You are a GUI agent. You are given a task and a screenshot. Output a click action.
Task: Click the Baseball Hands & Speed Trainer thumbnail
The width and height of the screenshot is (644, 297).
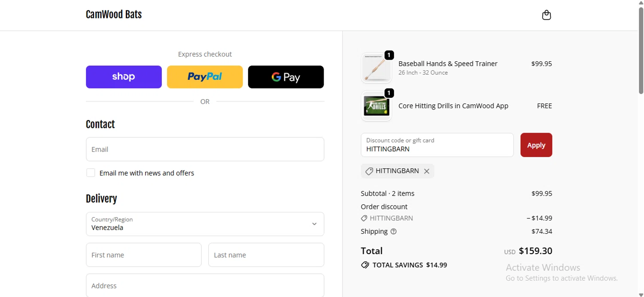(377, 68)
